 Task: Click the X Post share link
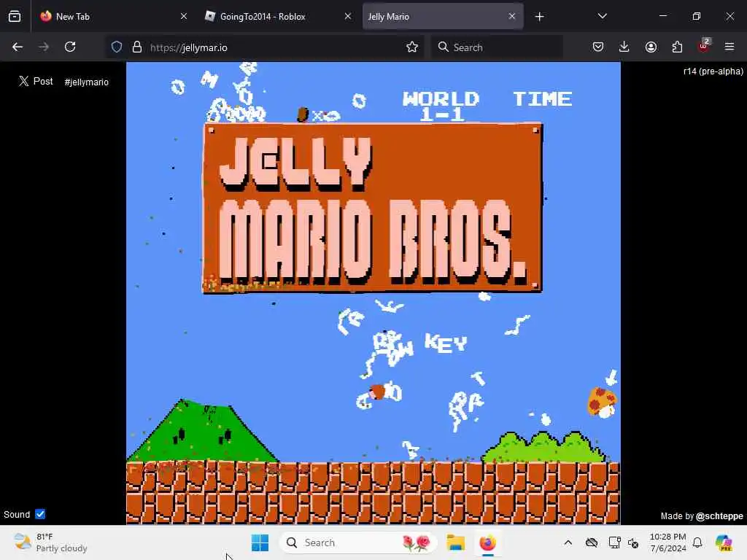point(36,82)
